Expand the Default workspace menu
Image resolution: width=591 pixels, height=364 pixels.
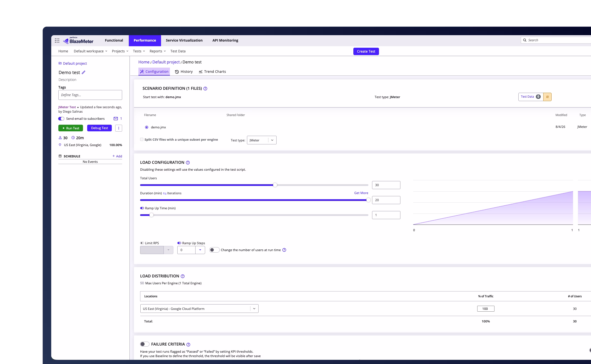90,51
